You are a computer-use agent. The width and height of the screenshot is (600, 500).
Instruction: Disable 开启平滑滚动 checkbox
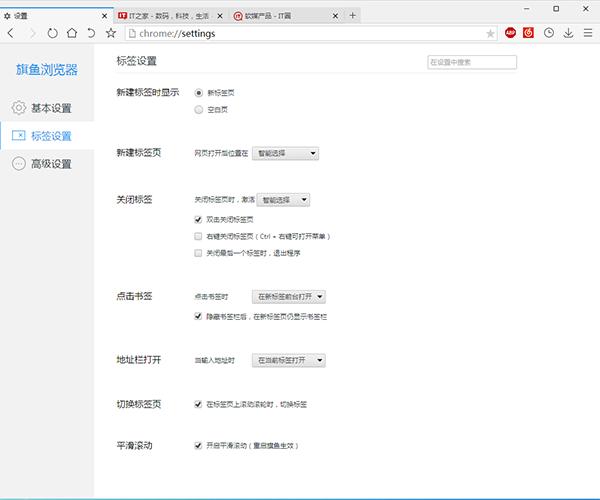(199, 445)
